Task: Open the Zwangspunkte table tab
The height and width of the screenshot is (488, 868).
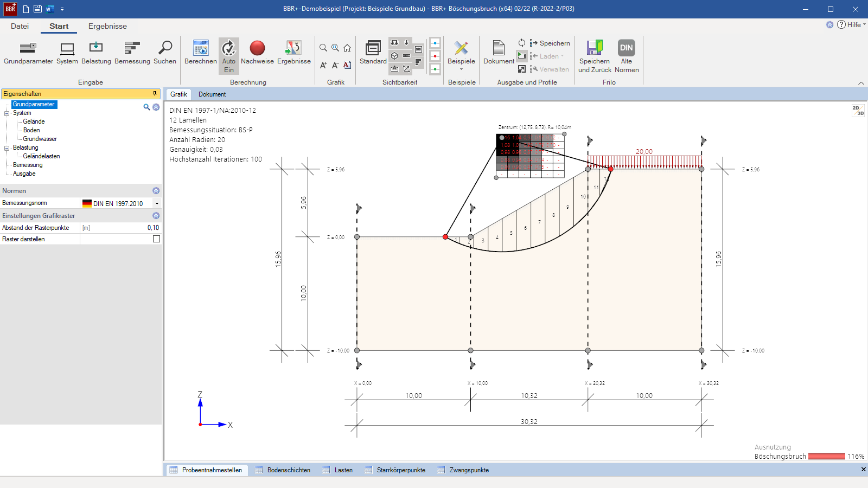Action: point(463,470)
